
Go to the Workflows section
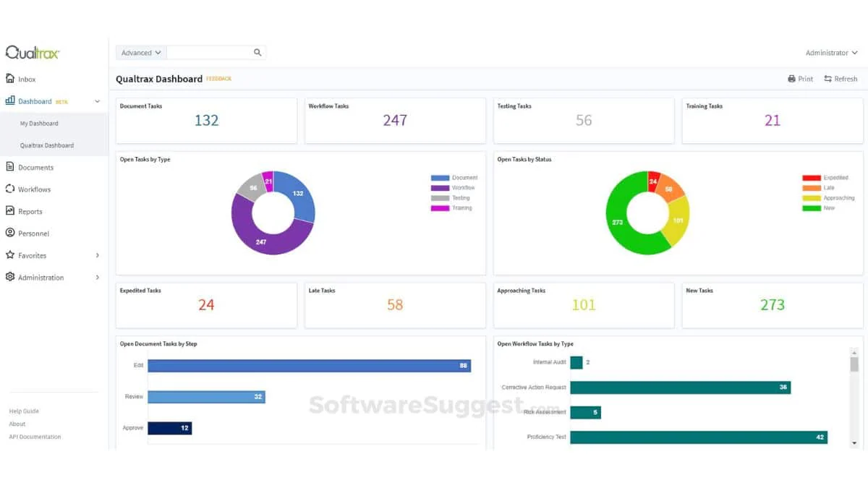[35, 189]
